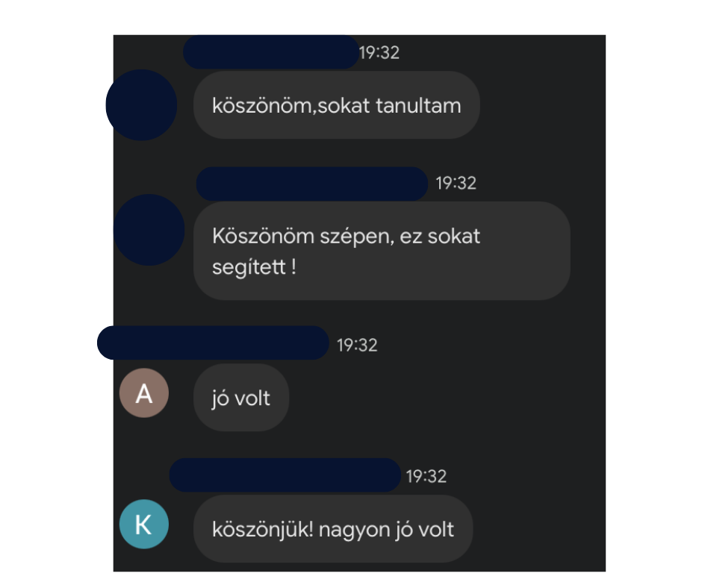The width and height of the screenshot is (702, 588).
Task: Click the brown avatar with letter A
Action: click(143, 393)
